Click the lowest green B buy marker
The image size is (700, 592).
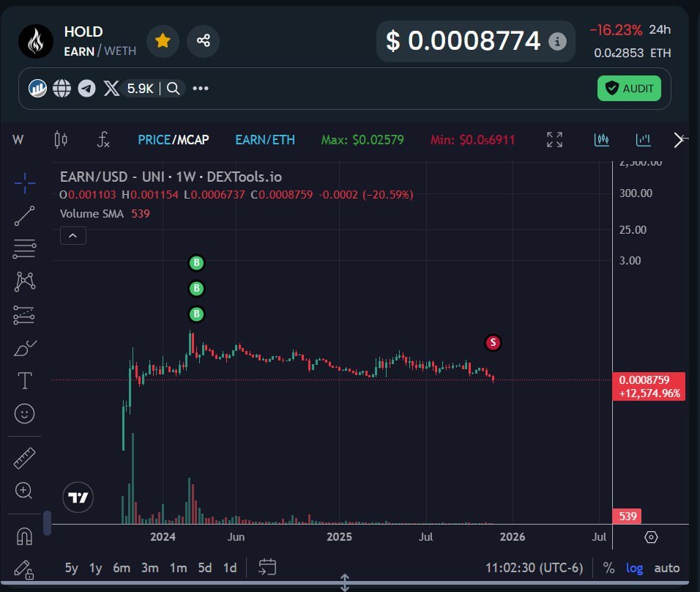(x=196, y=314)
